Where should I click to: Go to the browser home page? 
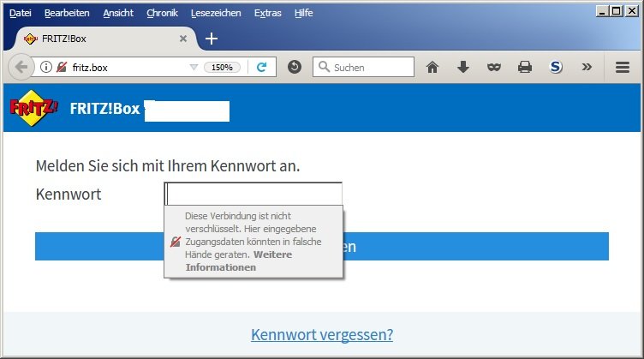point(432,67)
